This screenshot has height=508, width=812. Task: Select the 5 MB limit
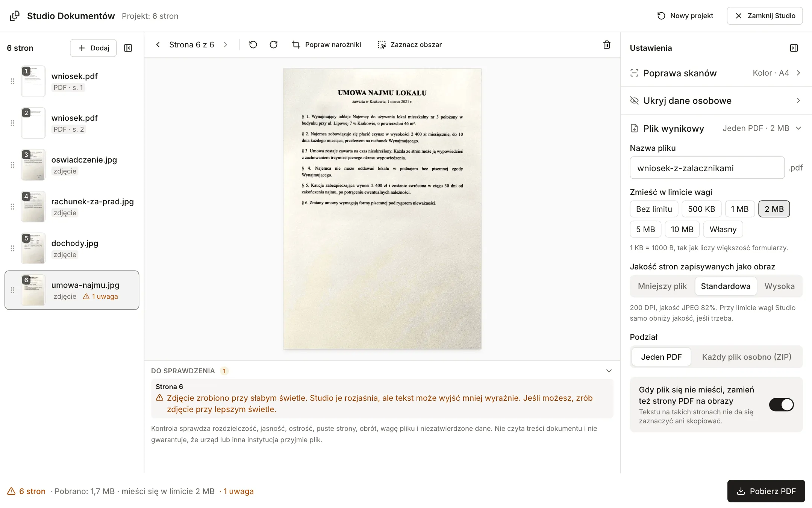pos(645,229)
